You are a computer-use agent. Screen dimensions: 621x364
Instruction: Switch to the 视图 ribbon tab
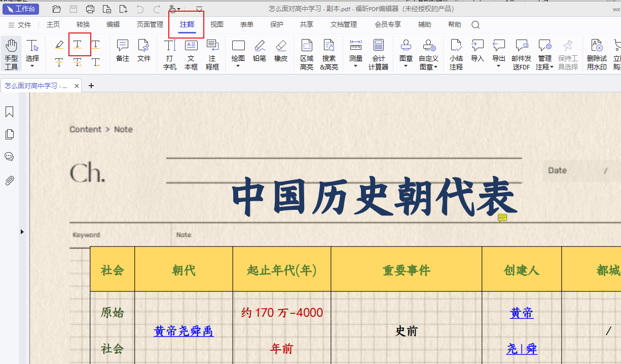pyautogui.click(x=216, y=24)
